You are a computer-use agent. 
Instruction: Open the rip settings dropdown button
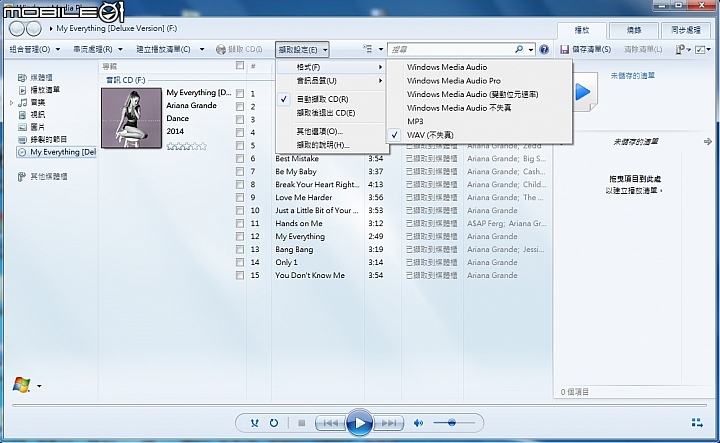tap(302, 50)
